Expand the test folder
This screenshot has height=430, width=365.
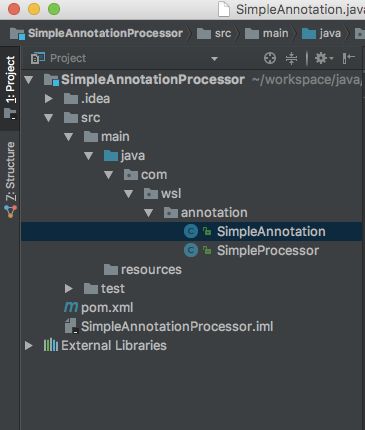click(69, 288)
